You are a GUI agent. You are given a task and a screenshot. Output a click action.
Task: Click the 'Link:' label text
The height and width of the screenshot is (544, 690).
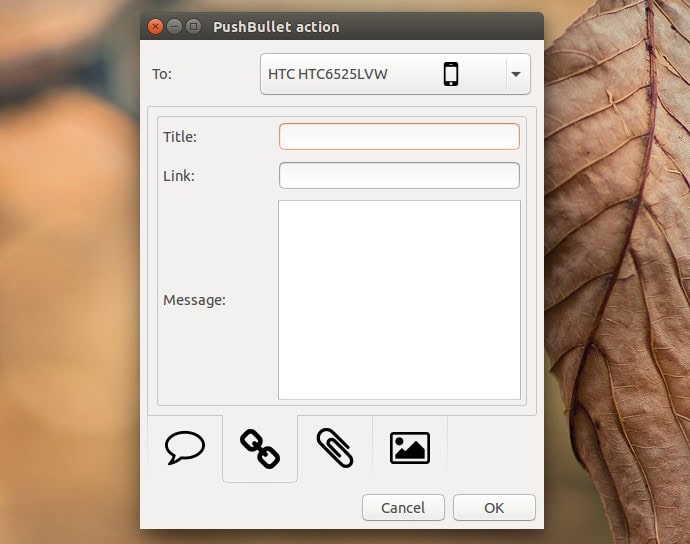[179, 176]
